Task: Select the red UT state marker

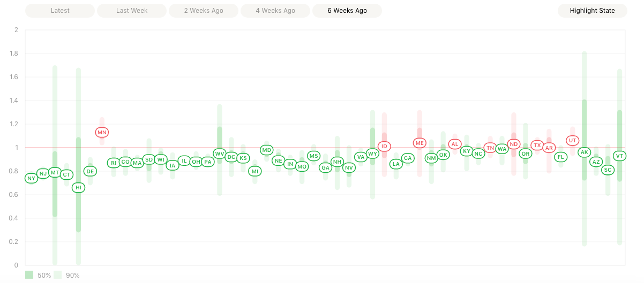Action: point(573,140)
